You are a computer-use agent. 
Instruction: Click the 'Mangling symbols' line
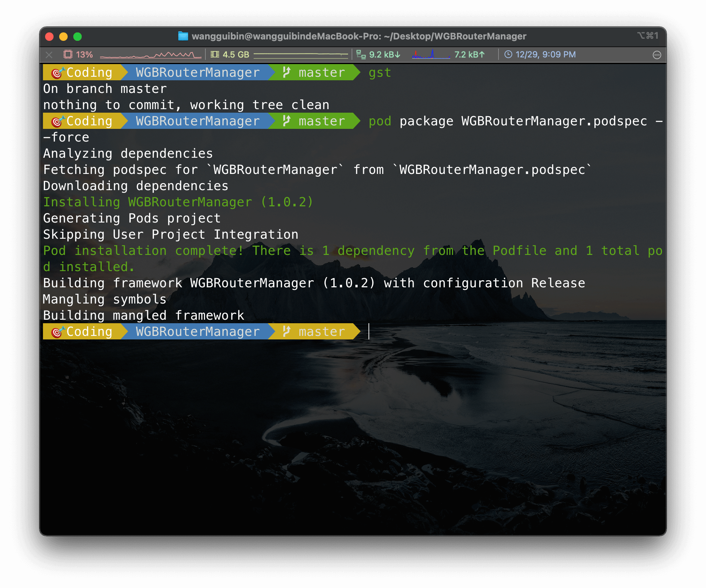pos(105,299)
